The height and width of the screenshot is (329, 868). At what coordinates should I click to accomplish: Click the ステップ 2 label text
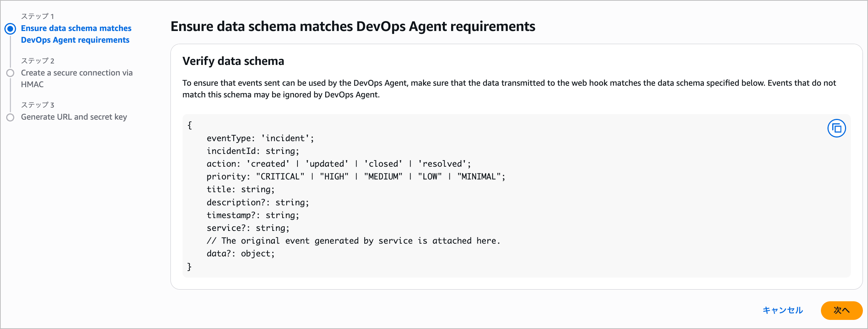click(37, 61)
